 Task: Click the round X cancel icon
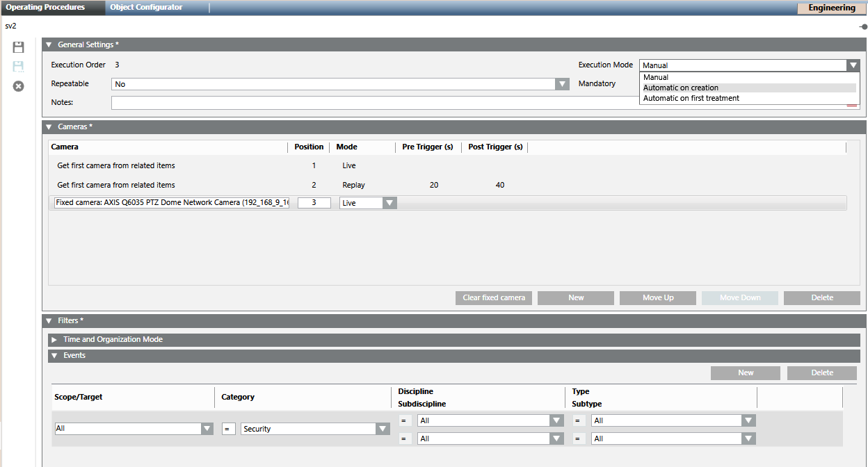(x=19, y=86)
